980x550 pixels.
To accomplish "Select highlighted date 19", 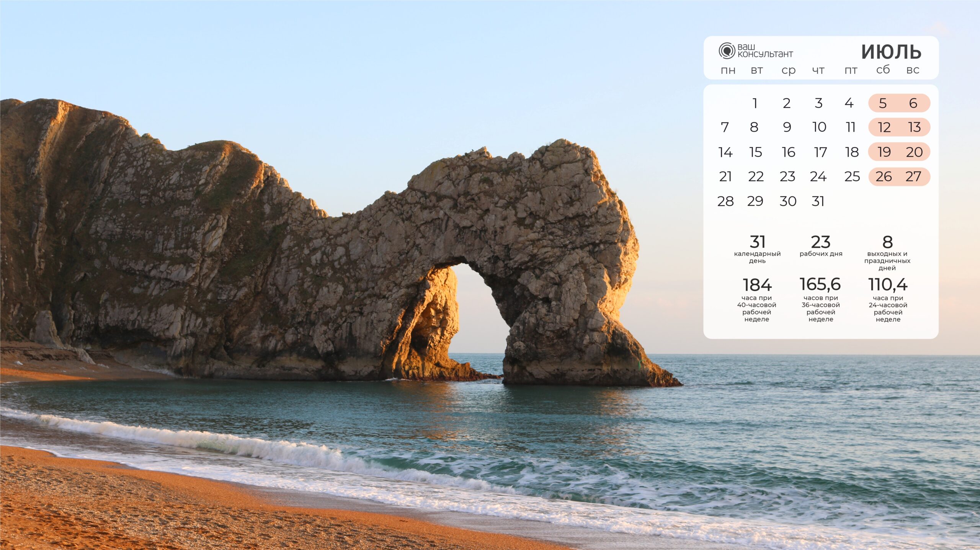I will [884, 152].
